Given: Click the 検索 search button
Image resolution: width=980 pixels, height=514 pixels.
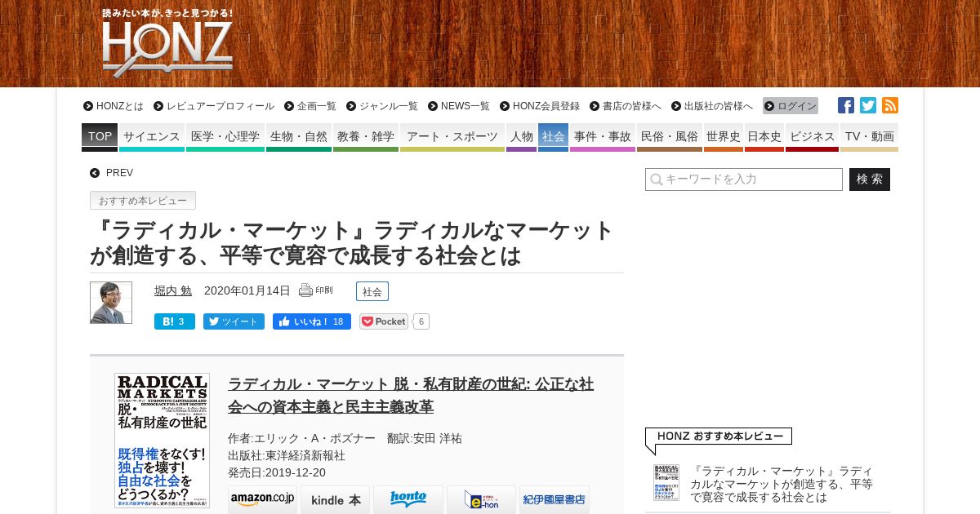Looking at the screenshot, I should tap(870, 179).
